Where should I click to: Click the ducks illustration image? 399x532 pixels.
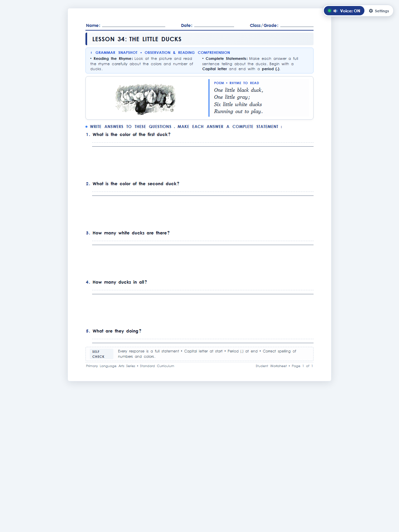click(145, 99)
